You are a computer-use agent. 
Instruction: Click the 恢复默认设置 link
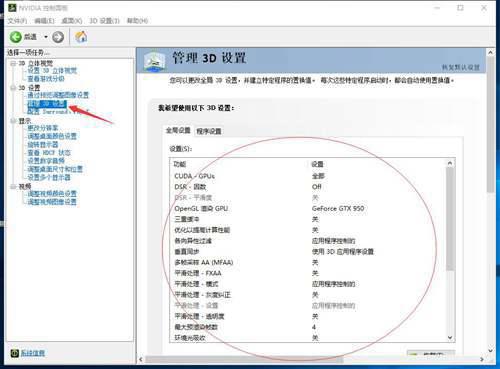[461, 67]
